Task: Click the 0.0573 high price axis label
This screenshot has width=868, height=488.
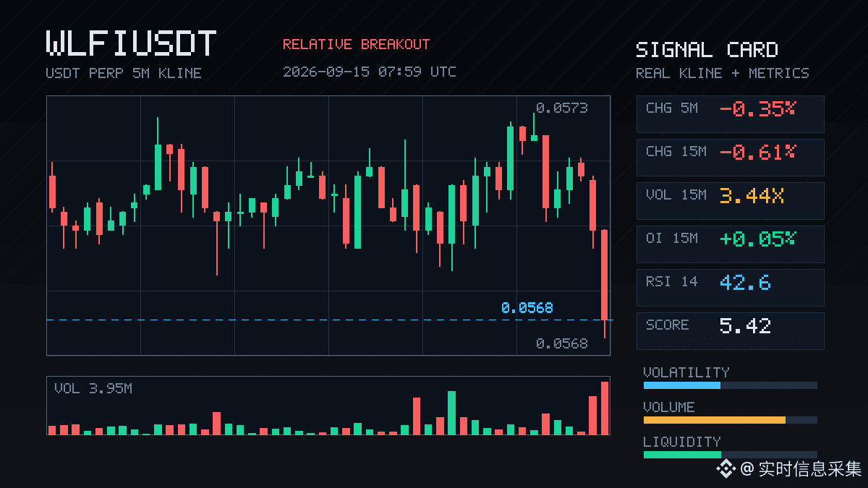Action: (561, 108)
